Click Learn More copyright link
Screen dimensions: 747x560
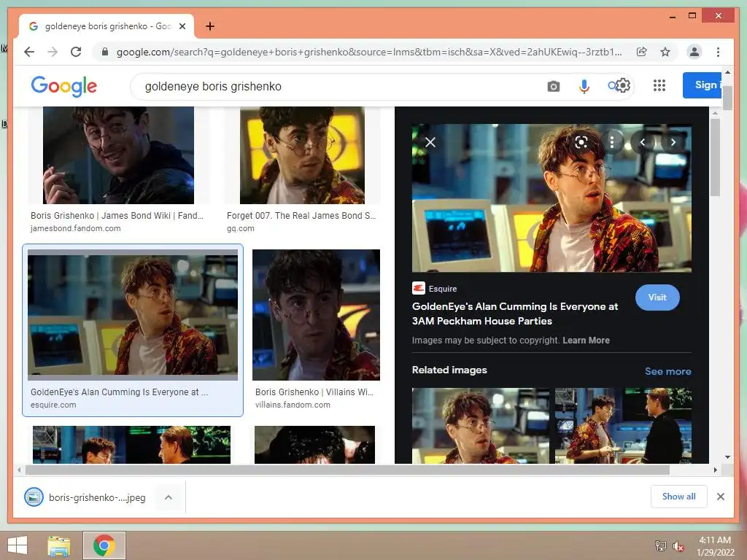[x=586, y=341]
